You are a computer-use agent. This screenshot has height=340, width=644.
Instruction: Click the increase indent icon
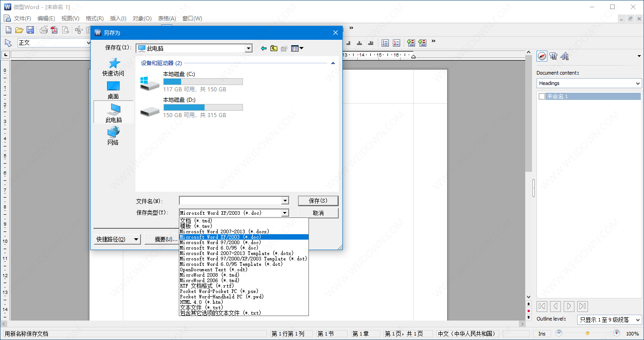point(422,42)
